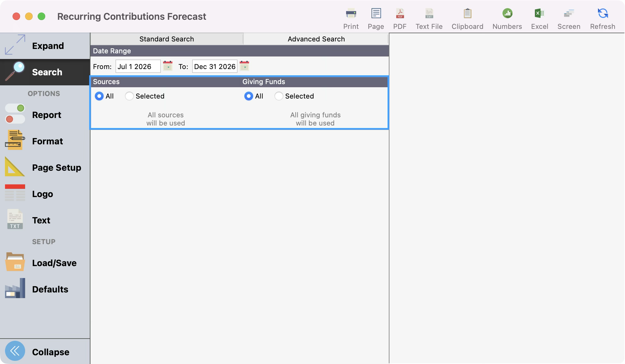
Task: Click the Print toolbar icon
Action: click(x=351, y=13)
